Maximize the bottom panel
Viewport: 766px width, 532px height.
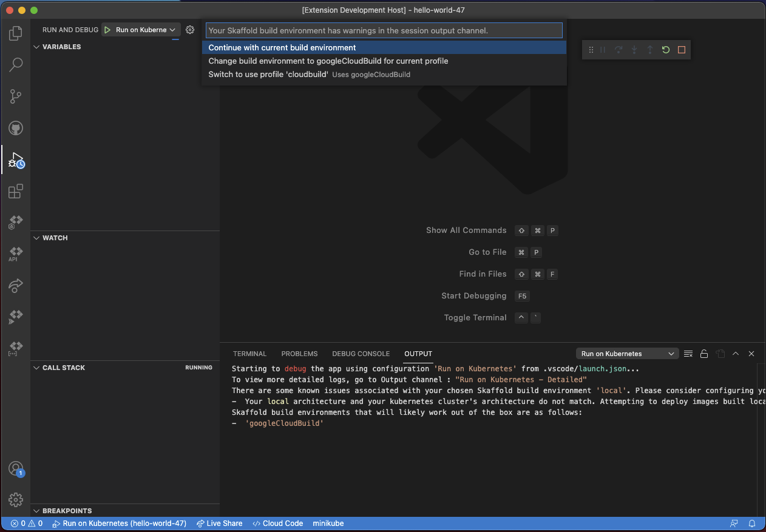tap(736, 354)
